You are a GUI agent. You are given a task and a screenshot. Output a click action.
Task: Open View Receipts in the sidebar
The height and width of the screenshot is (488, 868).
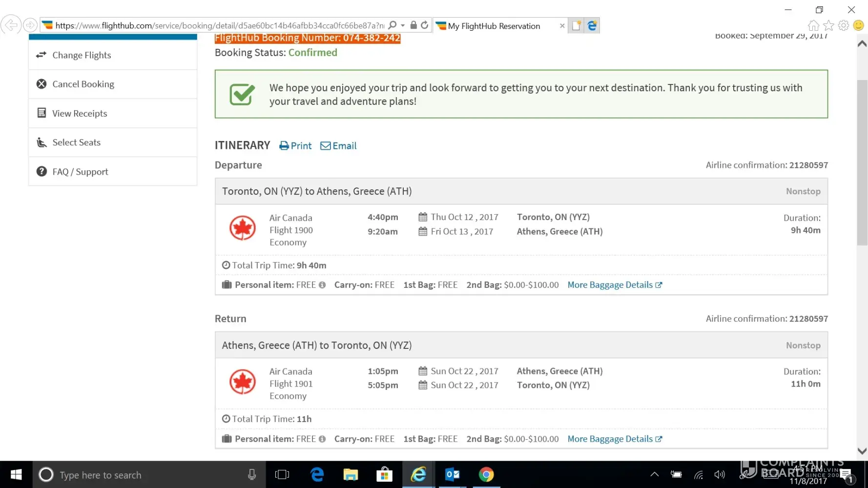[x=113, y=113]
